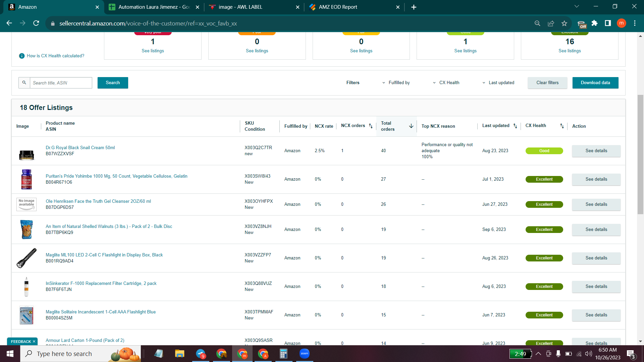
Task: Click the extension icon labeled Off
Action: [582, 24]
